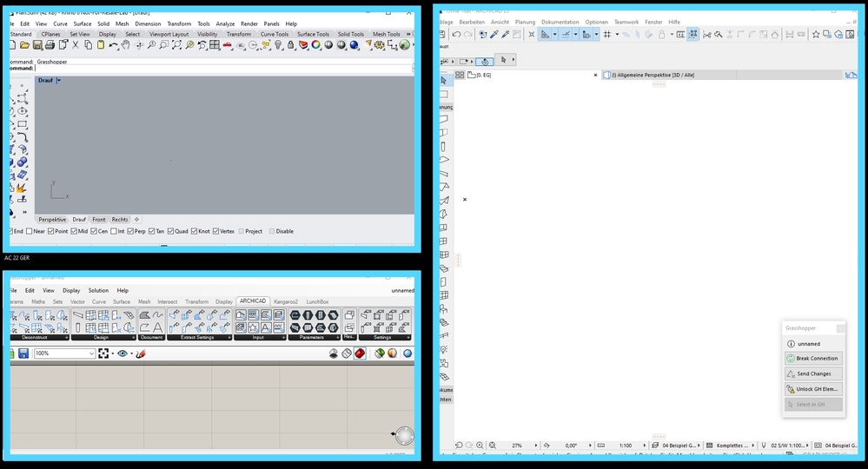Blue render sphere icon in Rhino

click(x=354, y=45)
